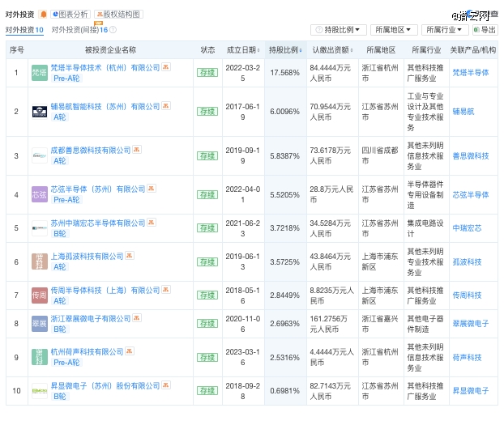
Task: Click the 中瑞宏芯 company logo thumbnail
Action: (40, 228)
